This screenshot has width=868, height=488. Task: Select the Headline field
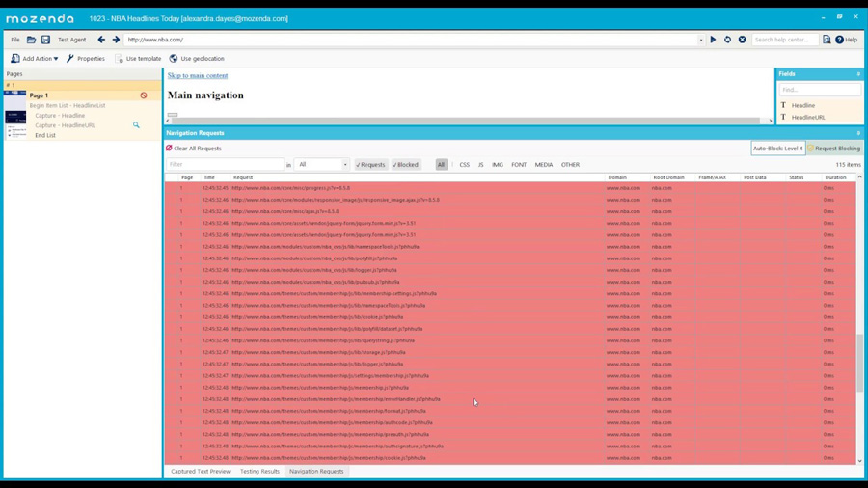tap(802, 105)
